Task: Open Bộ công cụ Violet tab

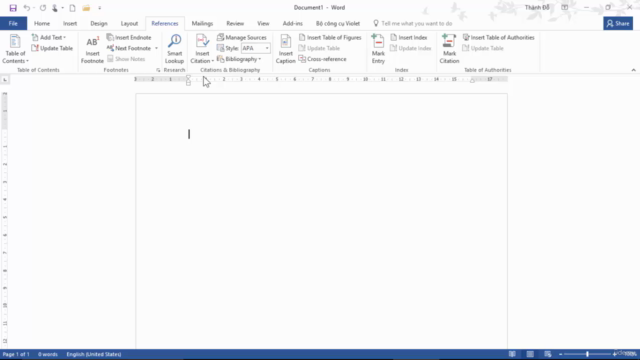Action: click(338, 23)
